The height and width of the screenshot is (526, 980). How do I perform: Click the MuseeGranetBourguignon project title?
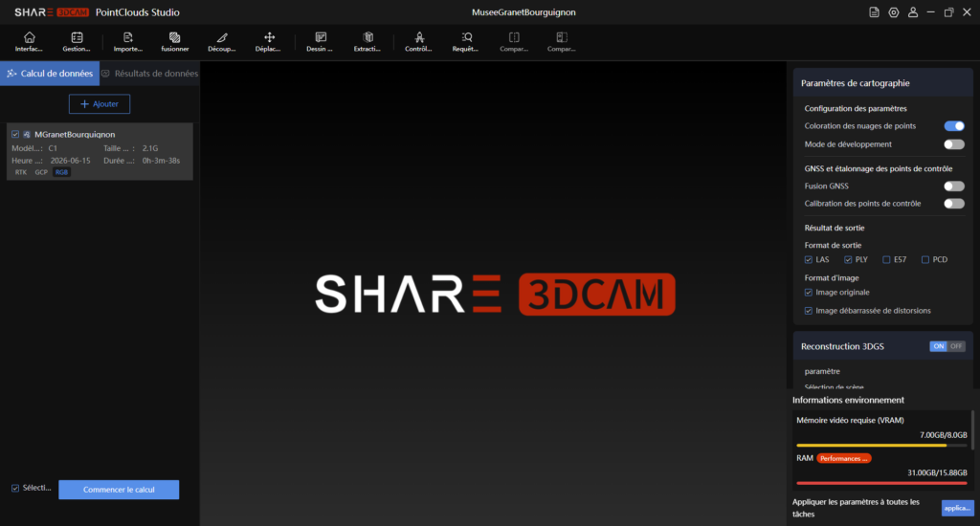pyautogui.click(x=523, y=12)
